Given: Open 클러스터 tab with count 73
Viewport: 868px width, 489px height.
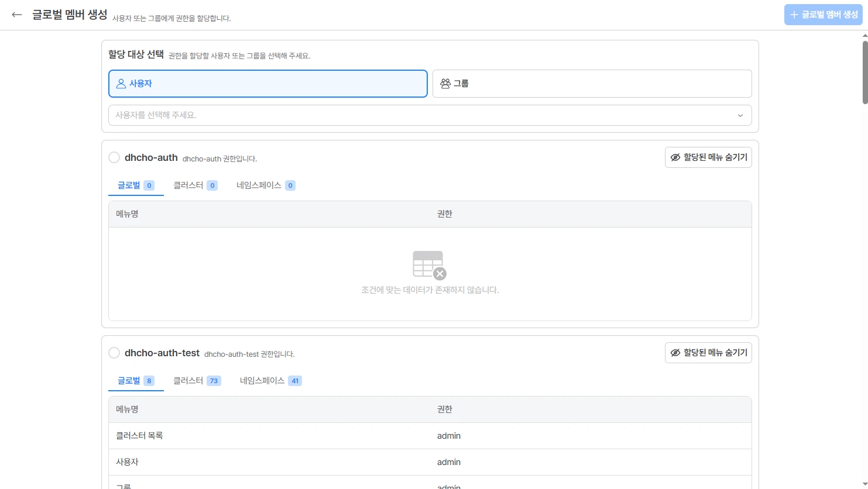Looking at the screenshot, I should coord(197,381).
